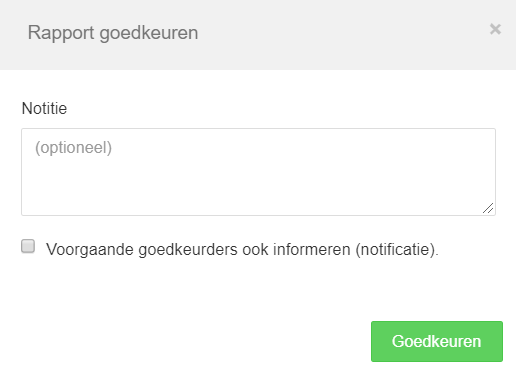Click the word (notificatie) in the label

(x=395, y=250)
